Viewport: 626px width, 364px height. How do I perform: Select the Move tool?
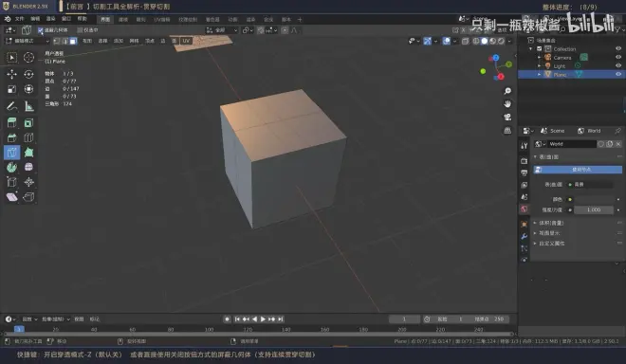tap(11, 74)
